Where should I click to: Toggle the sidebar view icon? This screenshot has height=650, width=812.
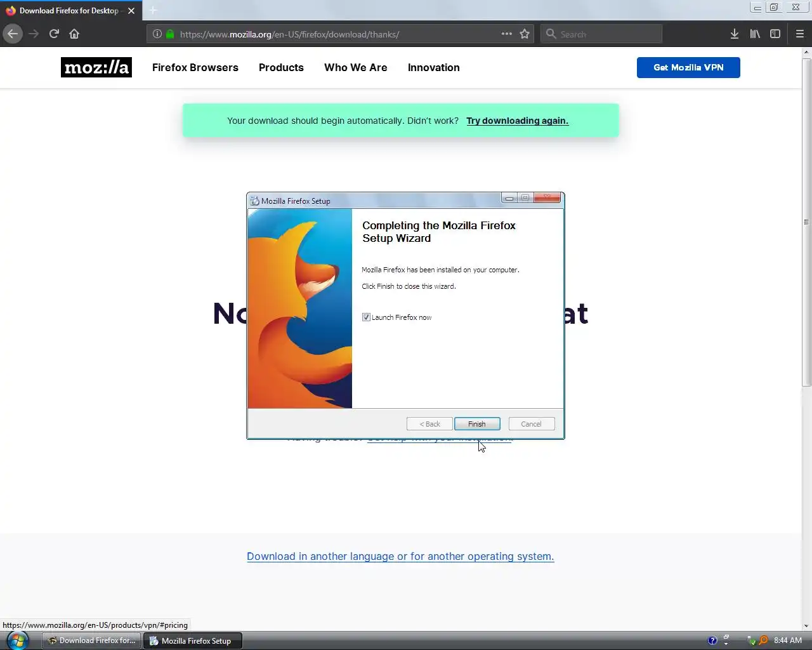coord(775,34)
